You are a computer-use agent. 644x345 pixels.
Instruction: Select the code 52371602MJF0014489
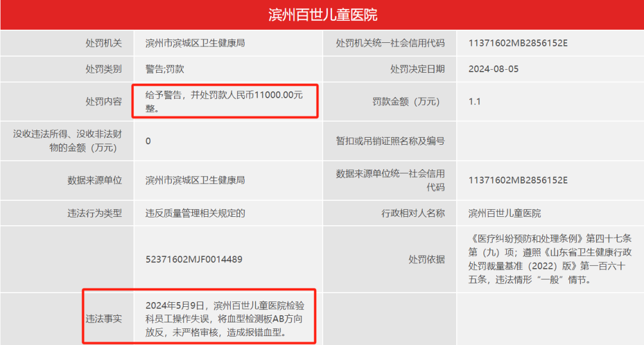(194, 259)
